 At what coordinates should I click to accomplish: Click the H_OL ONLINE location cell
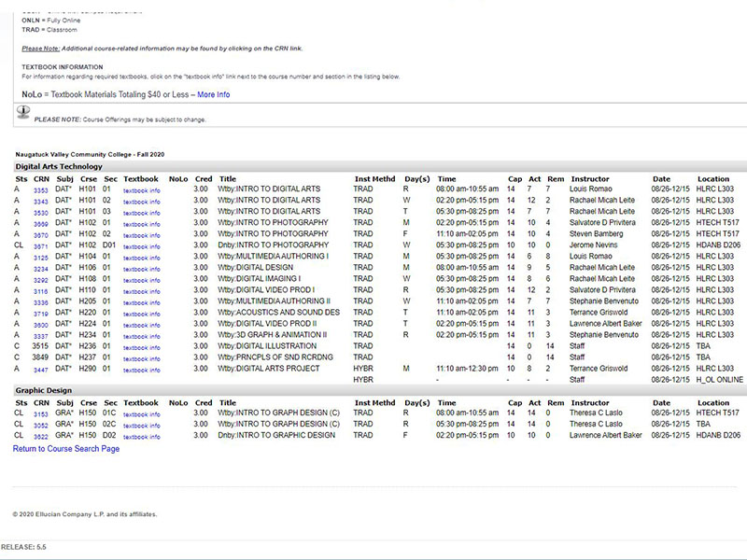(719, 380)
